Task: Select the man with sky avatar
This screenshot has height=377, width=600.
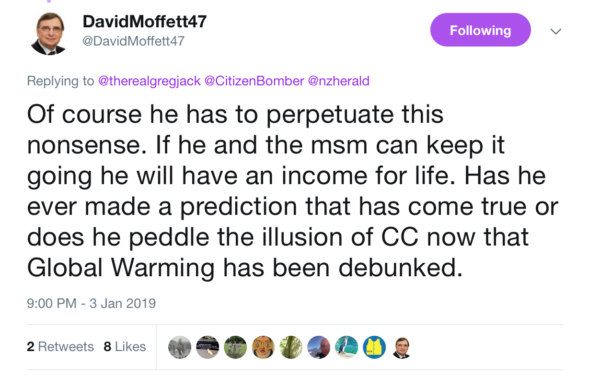Action: coord(319,347)
